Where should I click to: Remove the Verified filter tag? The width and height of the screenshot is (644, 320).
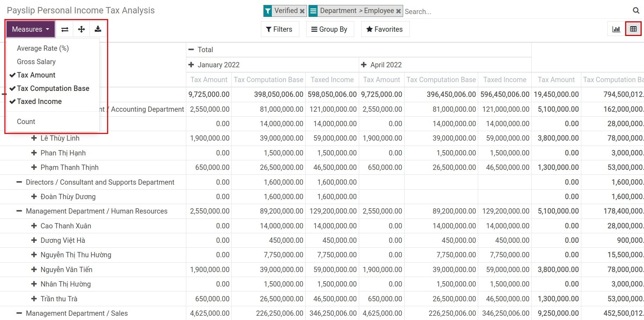coord(302,11)
